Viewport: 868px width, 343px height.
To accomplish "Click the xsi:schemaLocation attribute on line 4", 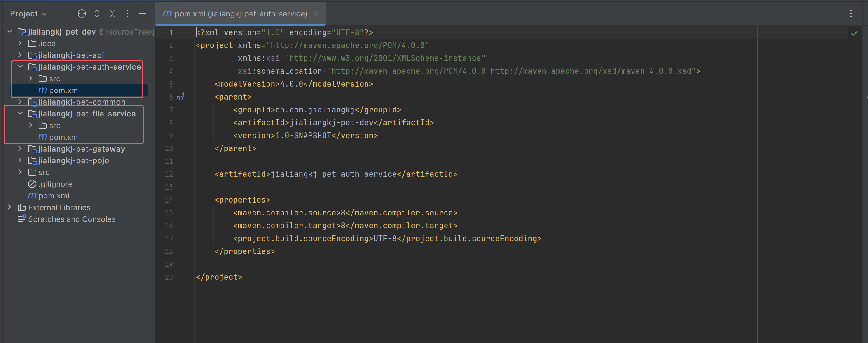I will point(280,71).
